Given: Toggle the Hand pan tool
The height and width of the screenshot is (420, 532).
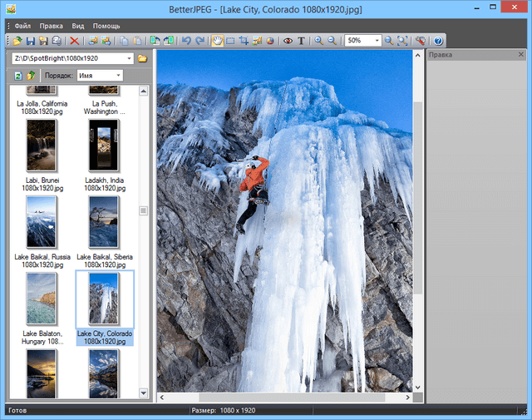Looking at the screenshot, I should tap(217, 40).
